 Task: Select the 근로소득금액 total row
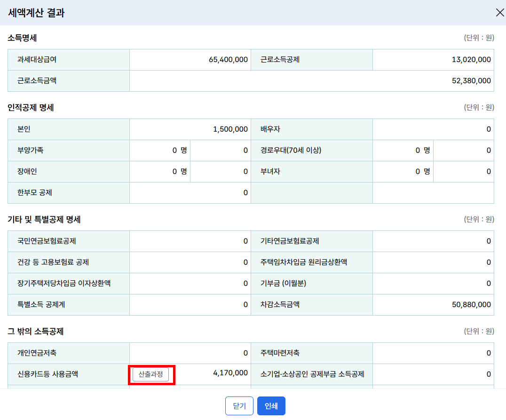point(310,81)
